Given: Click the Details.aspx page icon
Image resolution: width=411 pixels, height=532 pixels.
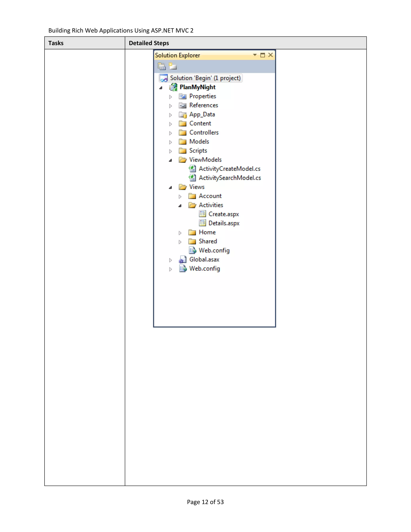Looking at the screenshot, I should click(202, 223).
